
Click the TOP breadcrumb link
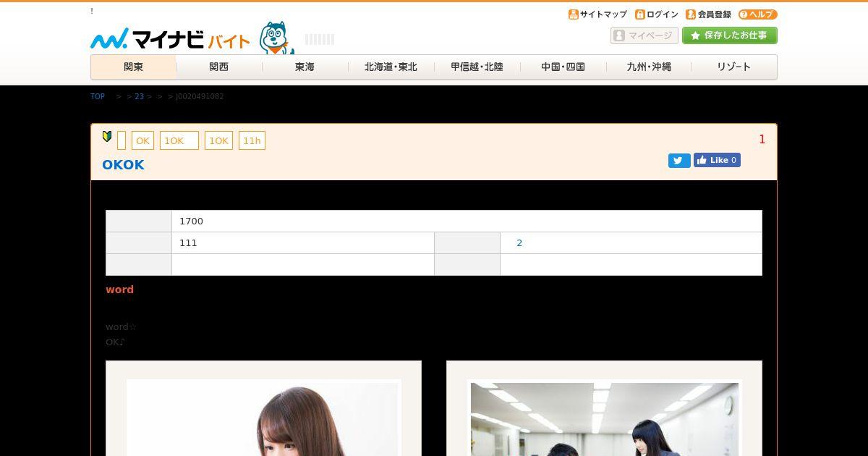tap(98, 96)
